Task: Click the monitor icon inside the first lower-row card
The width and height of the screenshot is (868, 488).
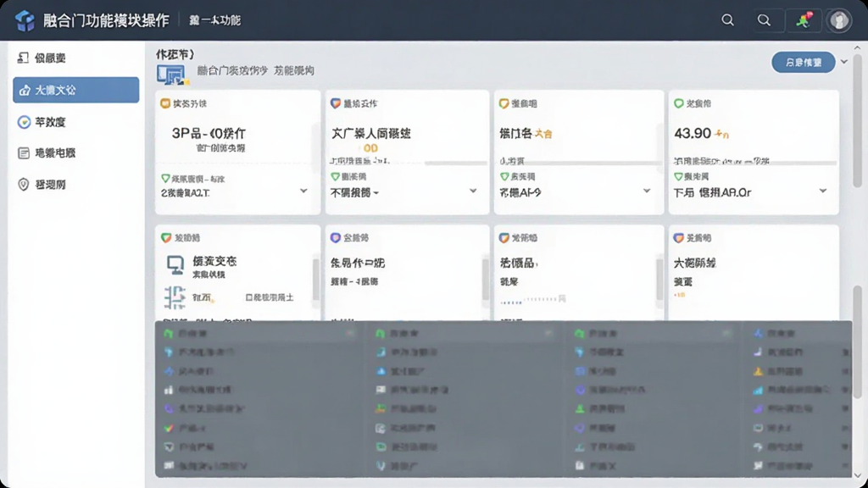Action: click(175, 265)
